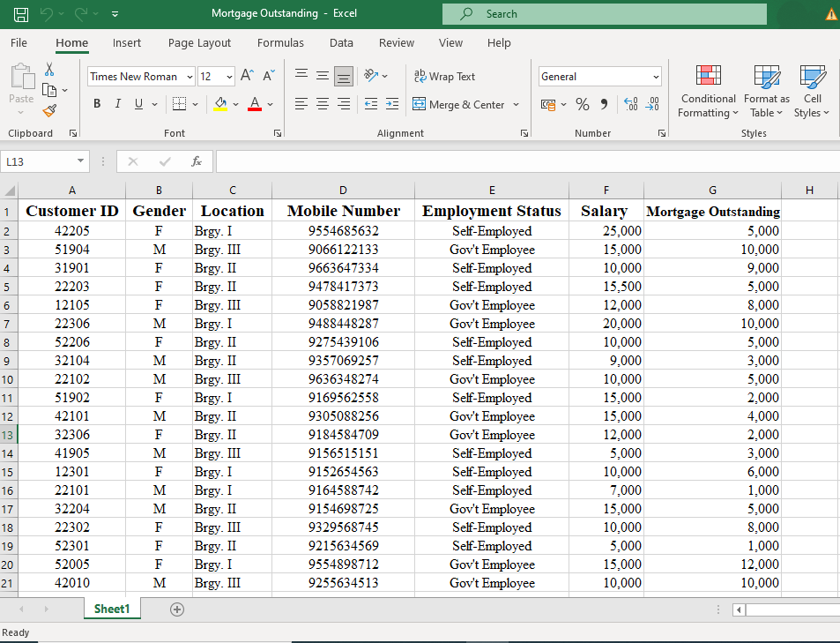The image size is (840, 643).
Task: Apply the yellow fill color swatch
Action: 220,104
